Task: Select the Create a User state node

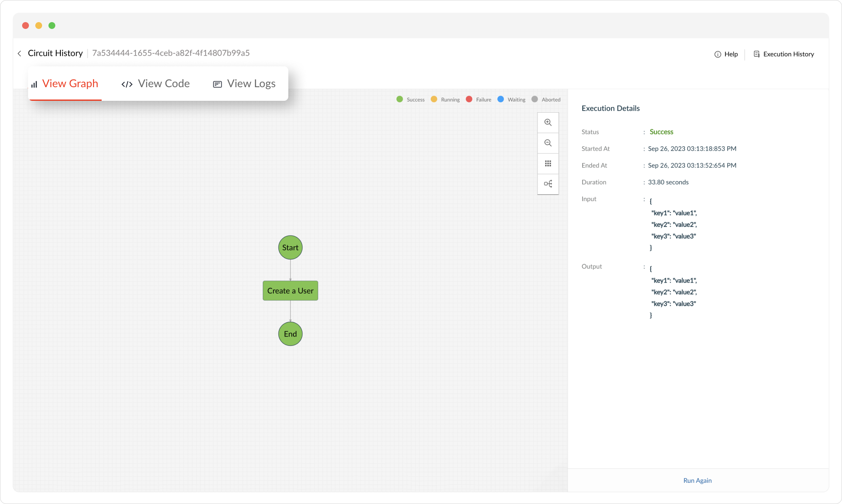Action: [290, 290]
